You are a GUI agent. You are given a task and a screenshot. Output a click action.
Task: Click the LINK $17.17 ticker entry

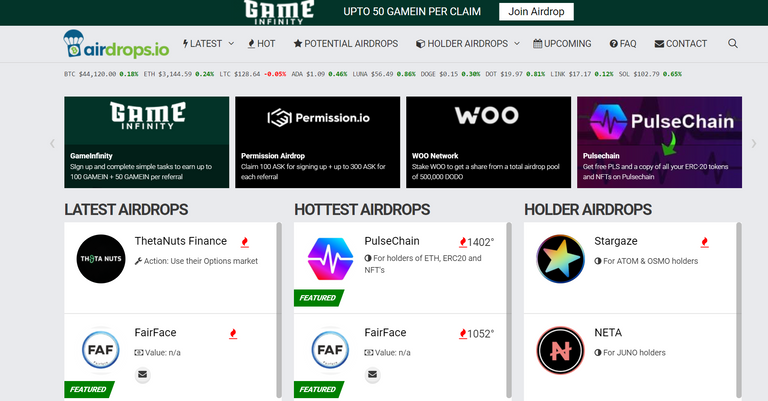point(582,74)
